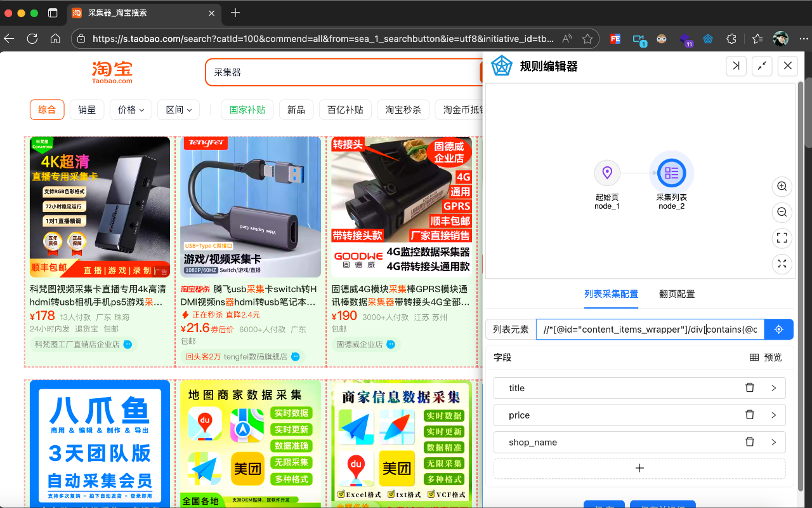The width and height of the screenshot is (812, 508).
Task: Expand the price field details
Action: [x=773, y=415]
